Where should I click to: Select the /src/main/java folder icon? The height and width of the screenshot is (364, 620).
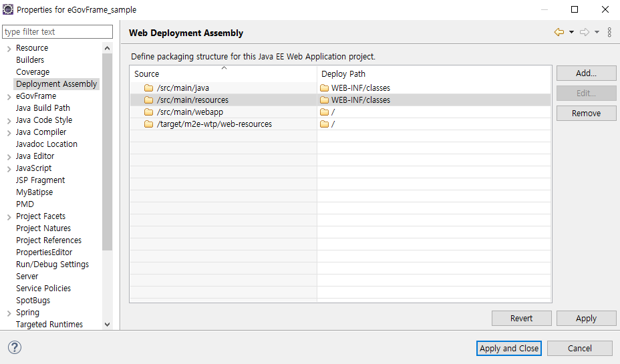tap(149, 87)
